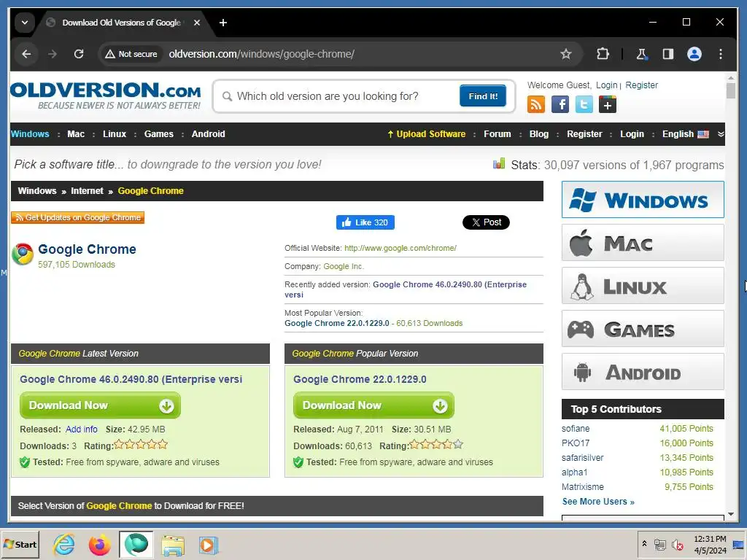Open the Chrome profile avatar
747x560 pixels.
694,54
